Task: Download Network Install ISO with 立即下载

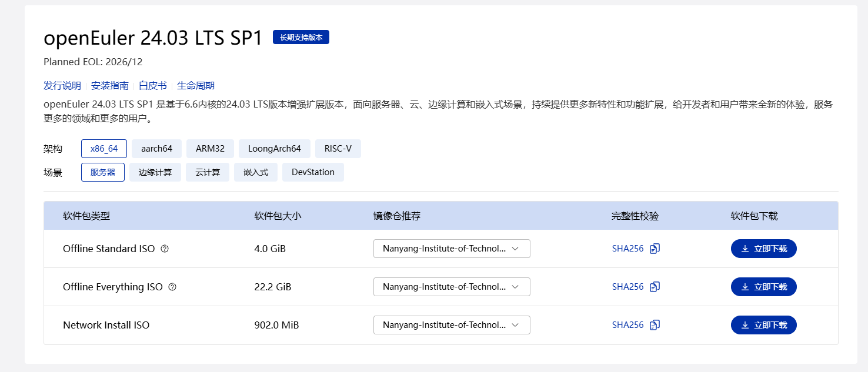Action: tap(763, 325)
